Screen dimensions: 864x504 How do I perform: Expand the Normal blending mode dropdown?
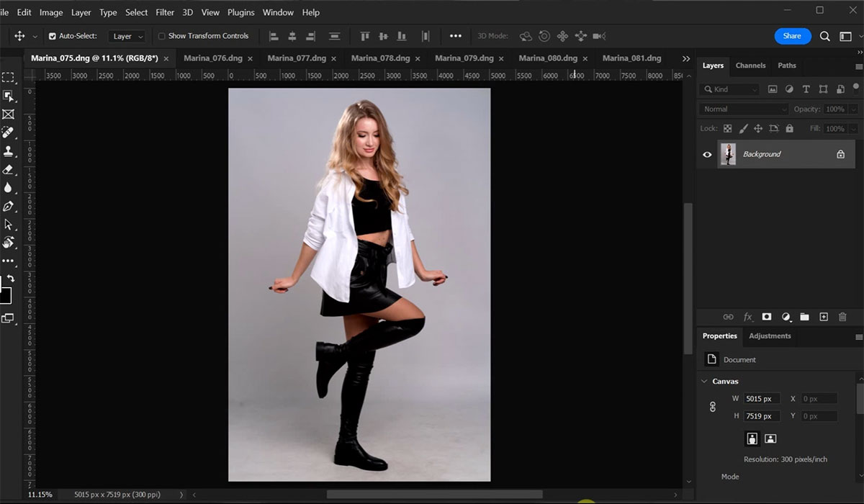coord(744,109)
